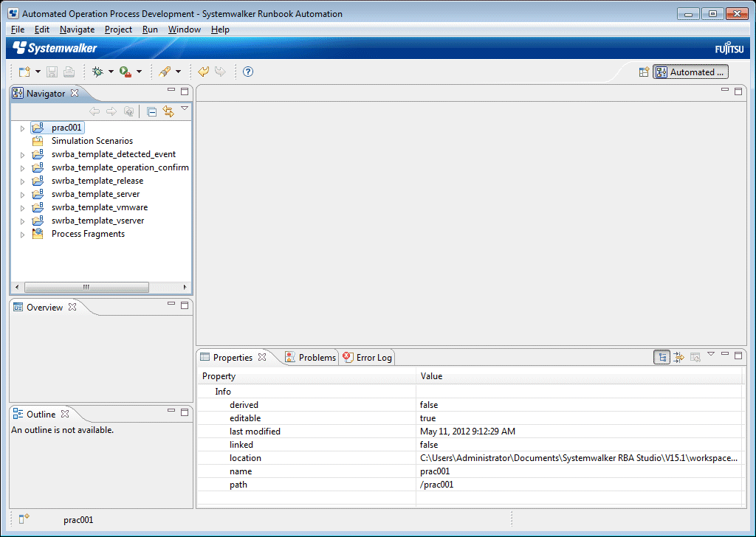This screenshot has width=756, height=537.
Task: Select the Automated perspective button
Action: [690, 72]
